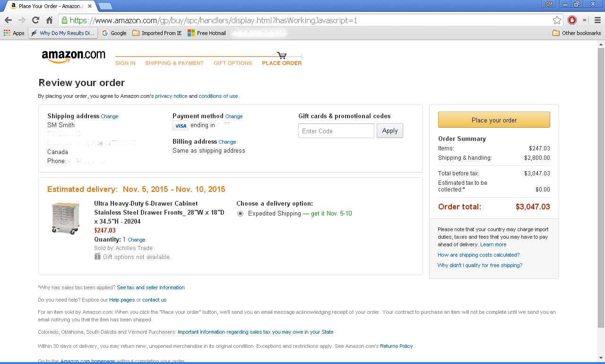Change the billing address
This screenshot has height=364, width=605.
[227, 142]
